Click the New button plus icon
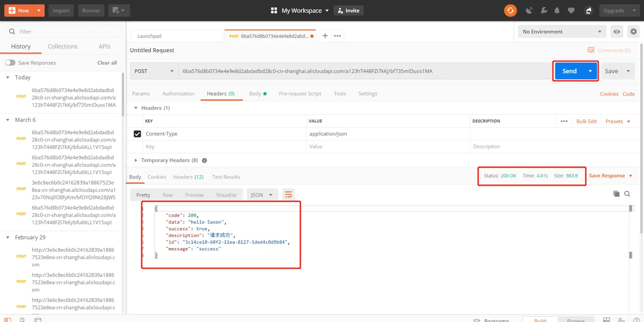 click(12, 10)
